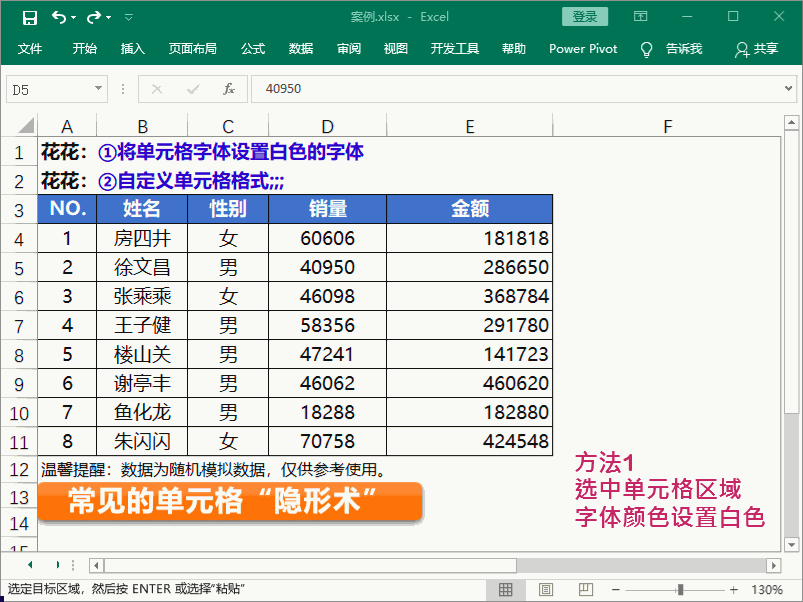
Task: Switch to the 数据 ribbon tab
Action: coord(301,49)
